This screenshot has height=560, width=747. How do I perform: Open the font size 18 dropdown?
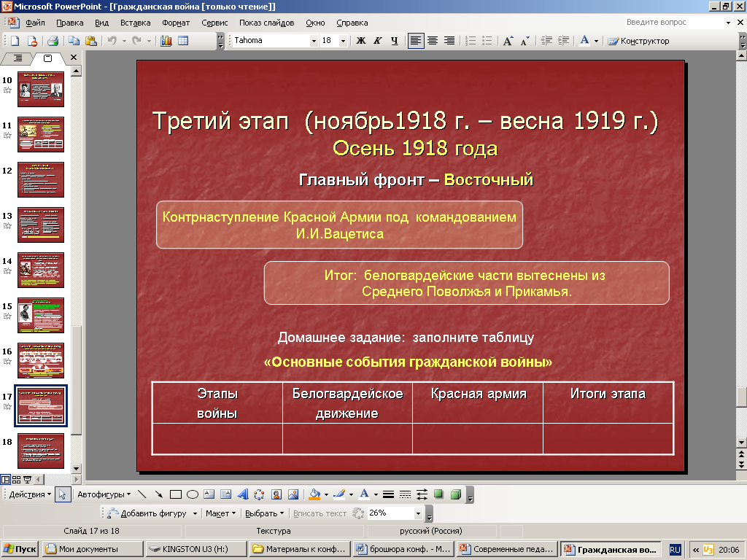coord(343,41)
